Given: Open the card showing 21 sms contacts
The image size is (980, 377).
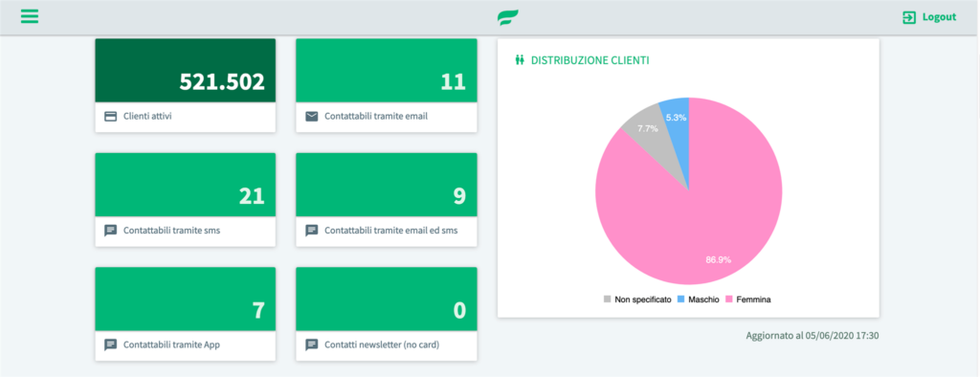Looking at the screenshot, I should tap(186, 200).
